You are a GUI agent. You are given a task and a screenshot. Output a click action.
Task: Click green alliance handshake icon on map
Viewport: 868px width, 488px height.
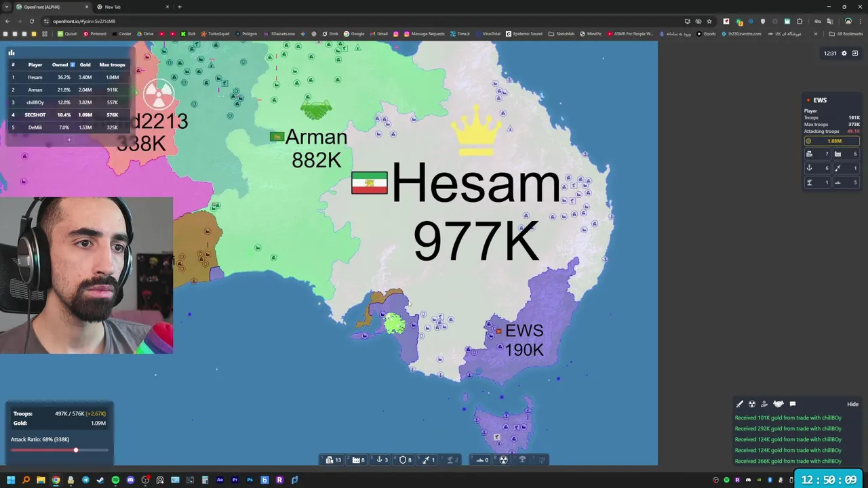pyautogui.click(x=315, y=108)
